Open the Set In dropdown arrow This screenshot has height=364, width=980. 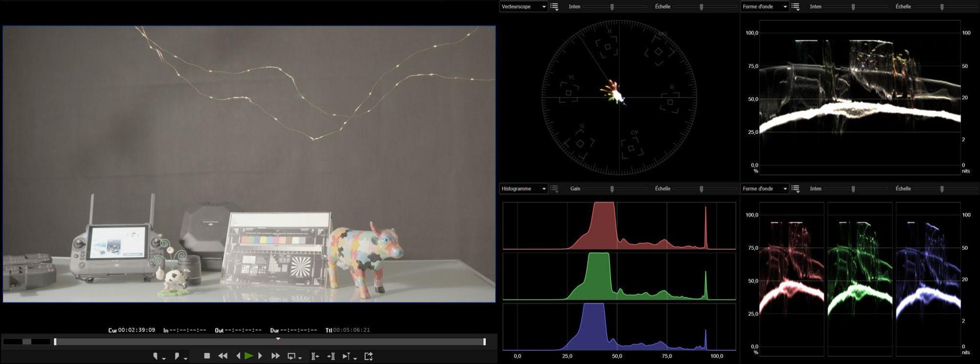click(x=164, y=359)
